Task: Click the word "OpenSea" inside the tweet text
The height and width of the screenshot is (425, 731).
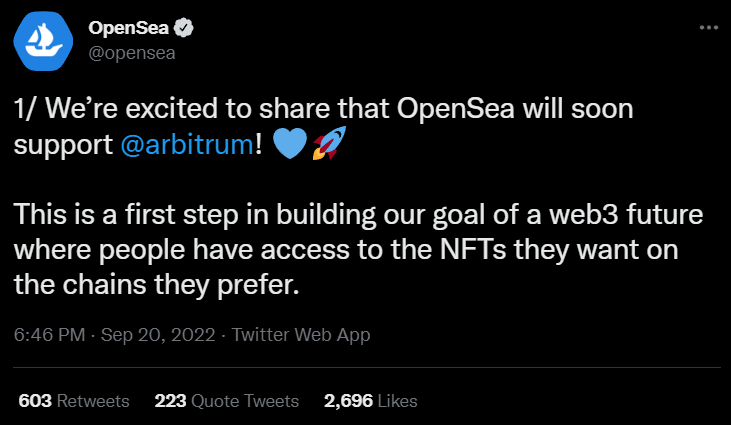Action: (x=455, y=109)
